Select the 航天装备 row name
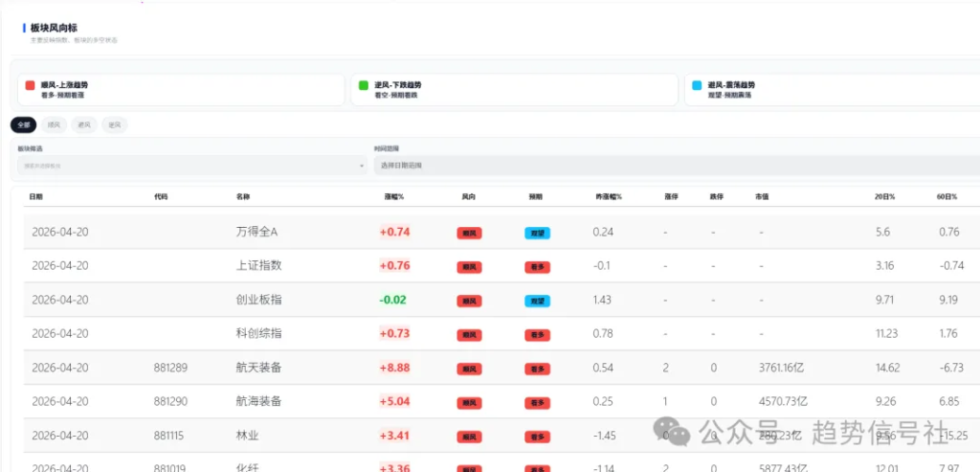Image resolution: width=980 pixels, height=472 pixels. tap(258, 368)
